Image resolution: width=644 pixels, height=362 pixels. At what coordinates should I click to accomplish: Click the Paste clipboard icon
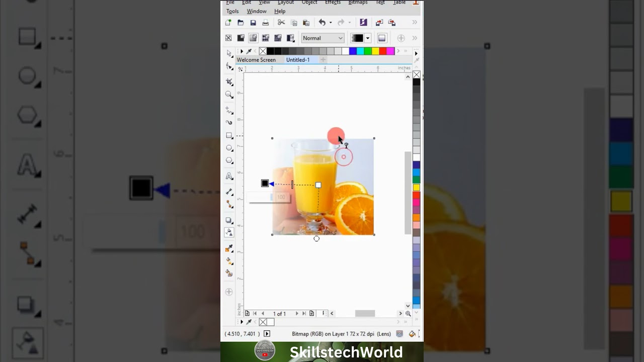(306, 23)
